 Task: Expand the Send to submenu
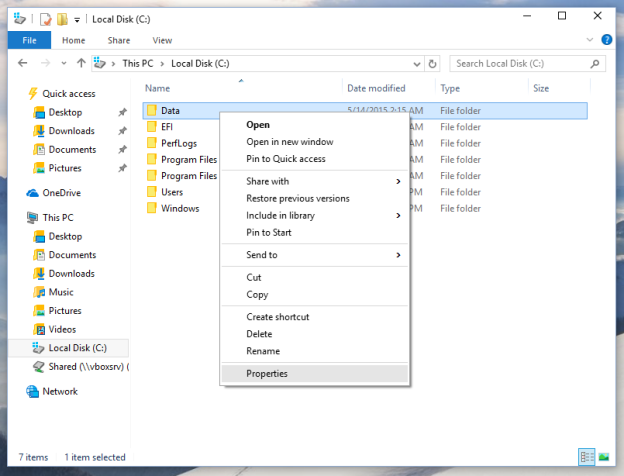point(398,255)
